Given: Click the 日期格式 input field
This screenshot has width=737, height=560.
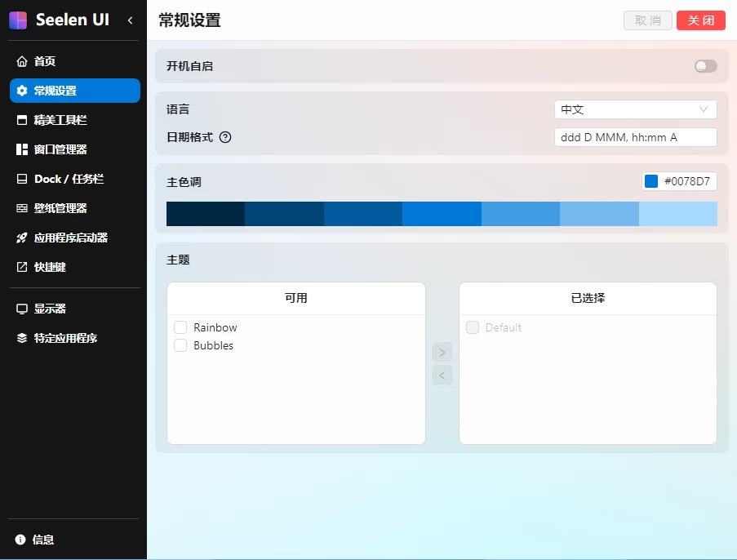Looking at the screenshot, I should click(635, 137).
